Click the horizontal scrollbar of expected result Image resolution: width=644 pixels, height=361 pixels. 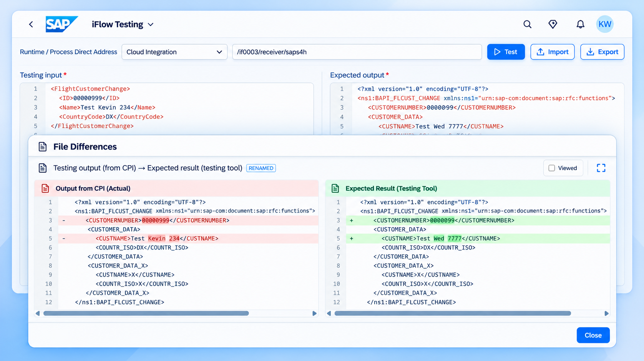[x=453, y=313]
